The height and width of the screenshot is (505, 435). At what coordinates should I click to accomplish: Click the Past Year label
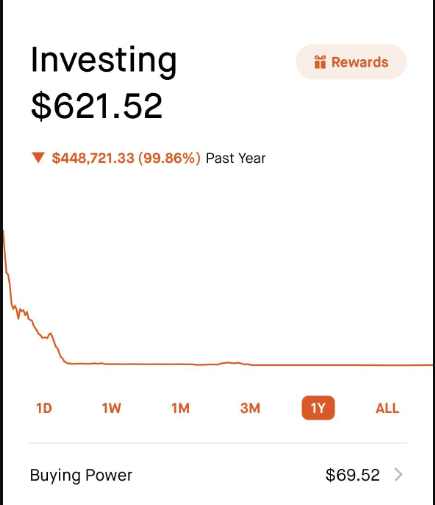pos(236,158)
